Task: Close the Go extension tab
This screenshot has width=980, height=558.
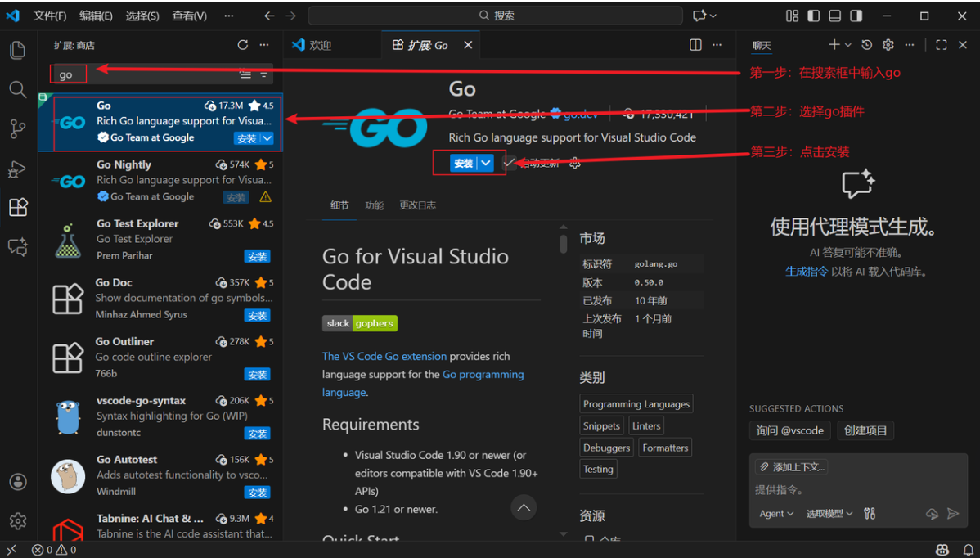Action: pos(468,45)
